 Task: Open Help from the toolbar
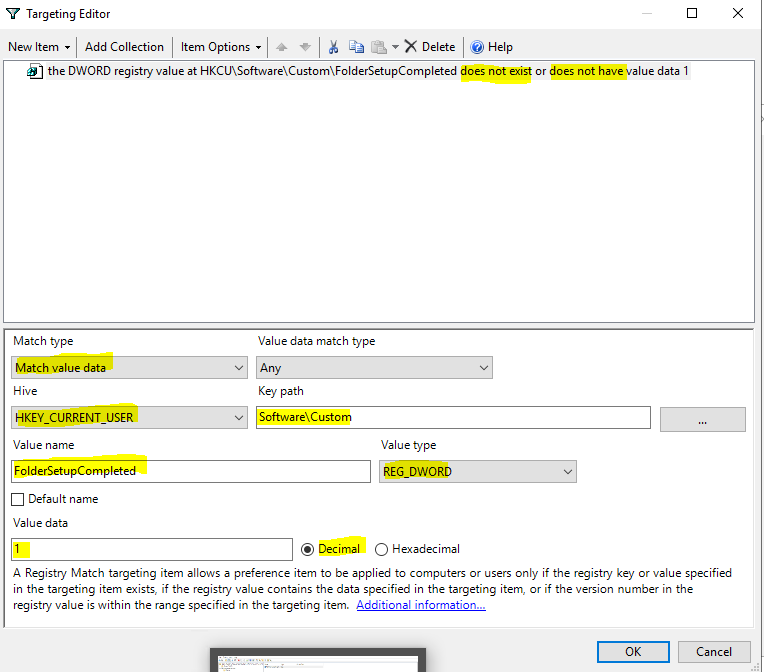[x=491, y=47]
